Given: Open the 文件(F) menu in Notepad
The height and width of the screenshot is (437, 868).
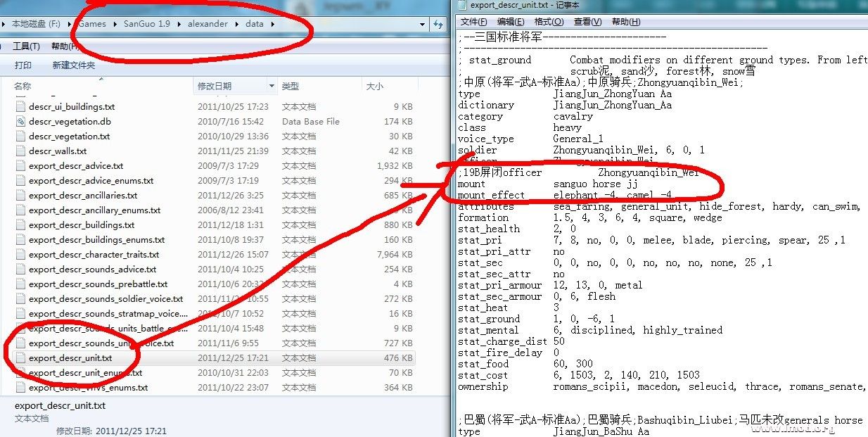Looking at the screenshot, I should point(473,22).
